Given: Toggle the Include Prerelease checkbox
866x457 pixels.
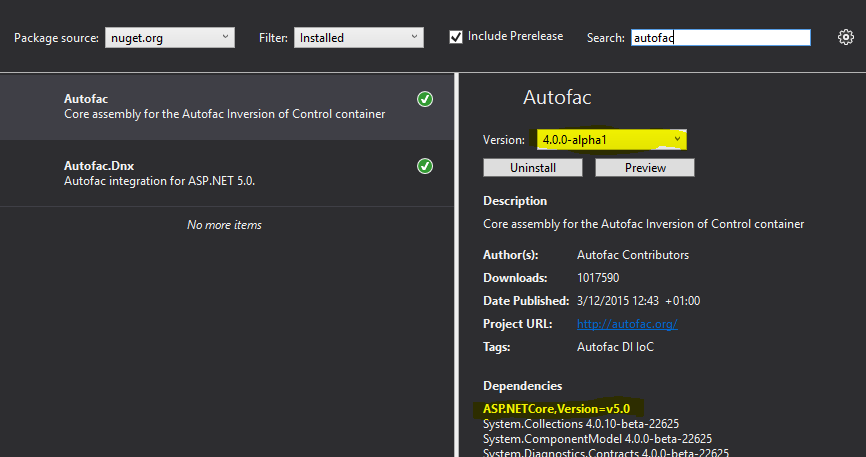Looking at the screenshot, I should click(x=456, y=37).
